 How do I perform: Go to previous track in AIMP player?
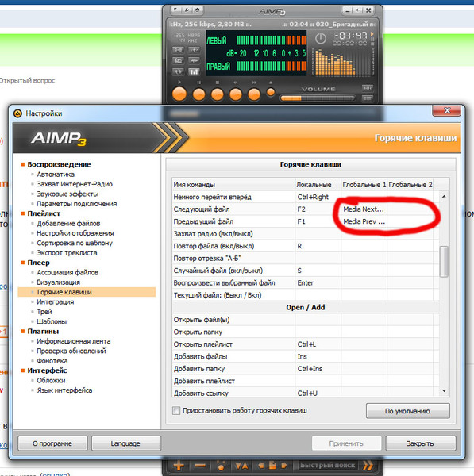pos(236,94)
